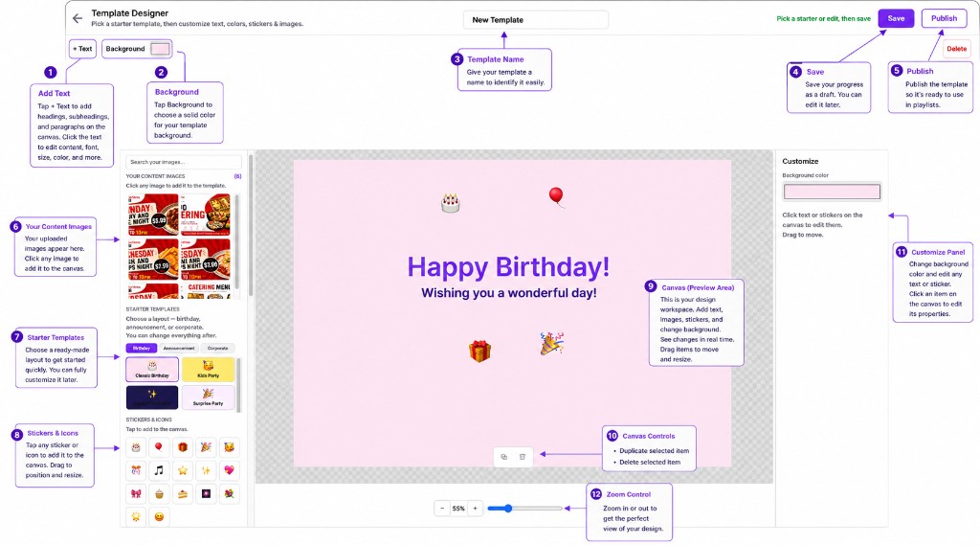
Task: Add the $7.50 content image to canvas
Action: point(153,259)
